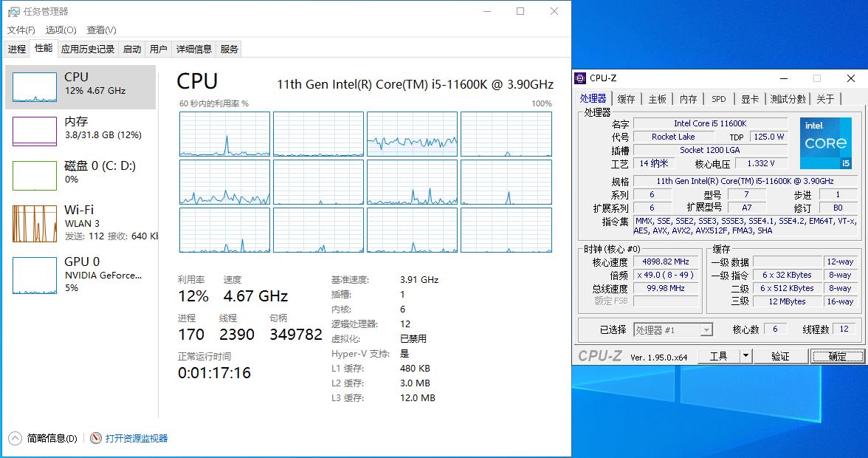
Task: Open the 文件(F) menu in Task Manager
Action: (21, 30)
